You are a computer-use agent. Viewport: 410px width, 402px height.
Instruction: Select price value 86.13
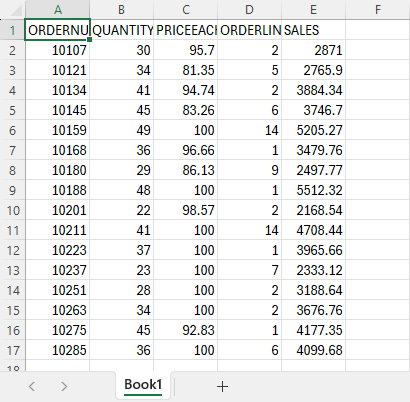coord(186,170)
